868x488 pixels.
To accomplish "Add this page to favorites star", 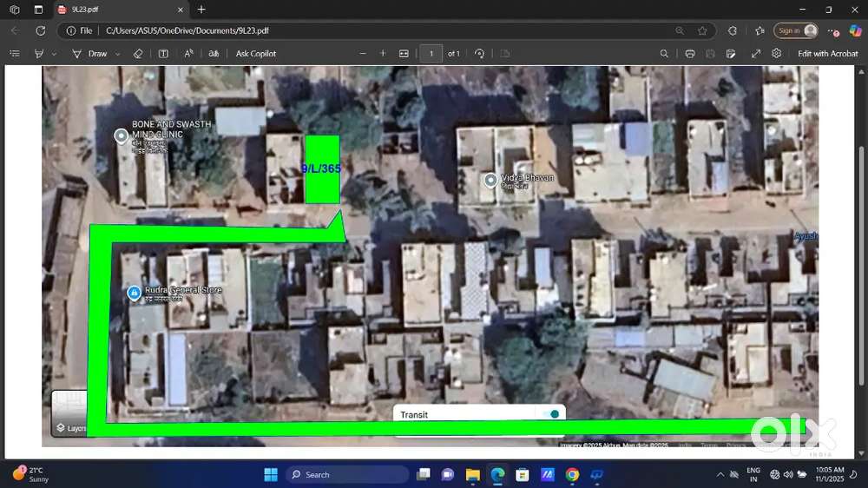I will pos(702,30).
